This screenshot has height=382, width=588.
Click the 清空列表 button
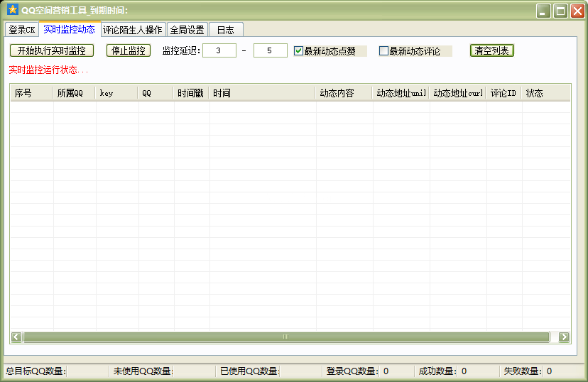491,50
